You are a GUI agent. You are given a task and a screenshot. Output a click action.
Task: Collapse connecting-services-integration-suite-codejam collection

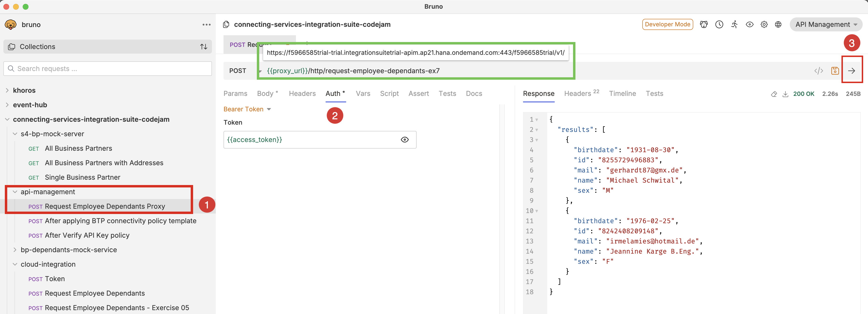click(x=7, y=119)
